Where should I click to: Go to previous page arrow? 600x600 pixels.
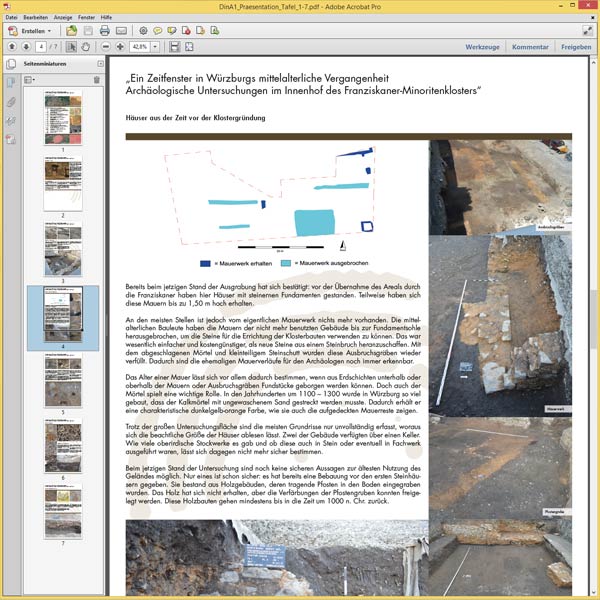coord(12,47)
